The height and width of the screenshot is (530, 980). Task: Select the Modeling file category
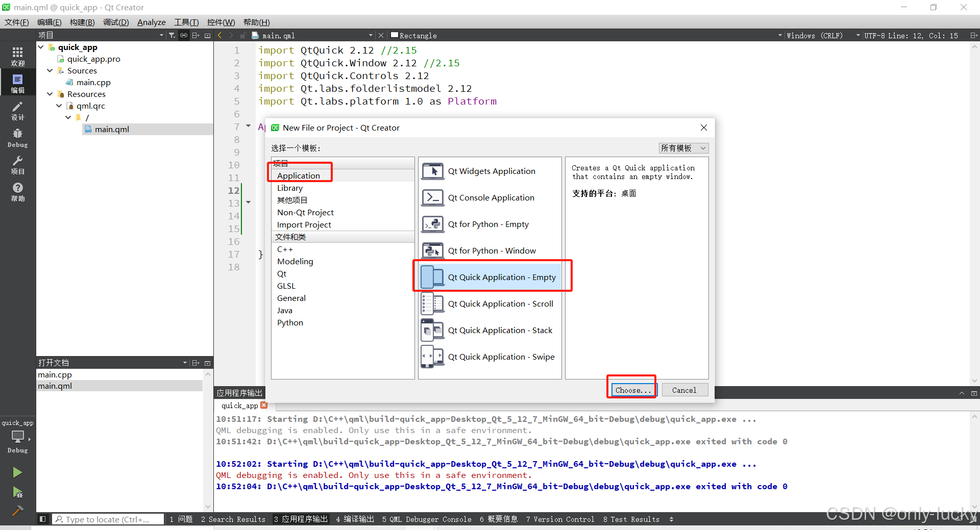pos(342,261)
